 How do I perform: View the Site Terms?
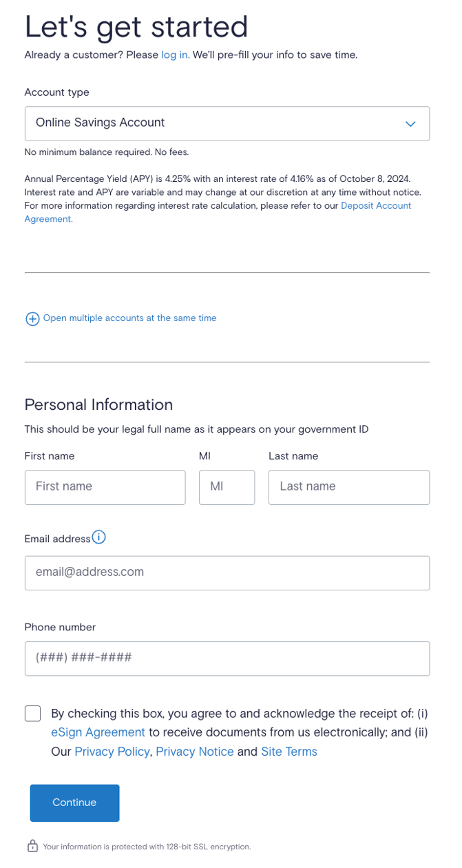[288, 751]
